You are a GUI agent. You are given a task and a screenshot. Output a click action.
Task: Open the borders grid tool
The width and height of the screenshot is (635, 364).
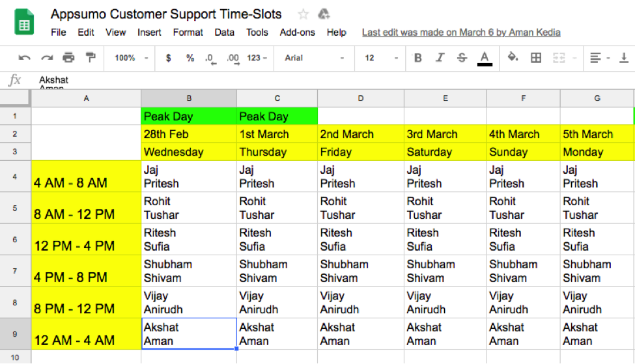tap(536, 58)
